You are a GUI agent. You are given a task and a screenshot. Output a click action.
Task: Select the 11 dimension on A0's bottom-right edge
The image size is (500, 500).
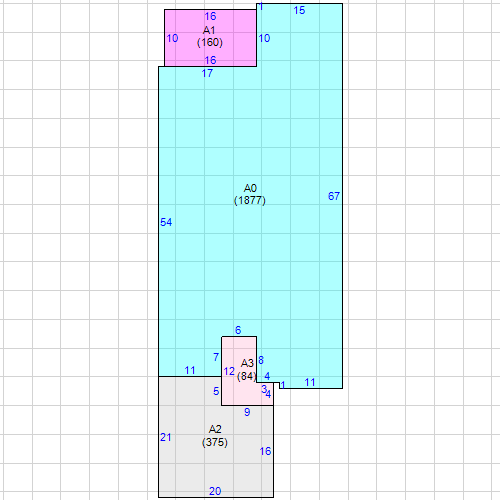click(x=310, y=382)
